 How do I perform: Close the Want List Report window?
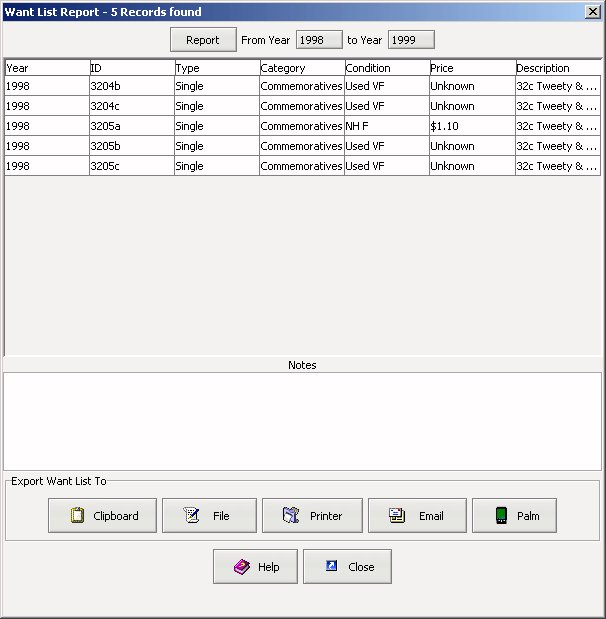592,11
